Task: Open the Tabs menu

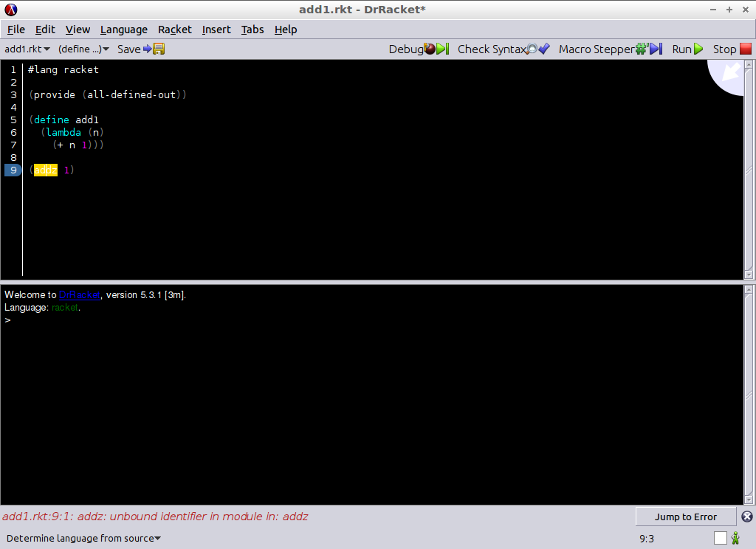Action: [252, 30]
